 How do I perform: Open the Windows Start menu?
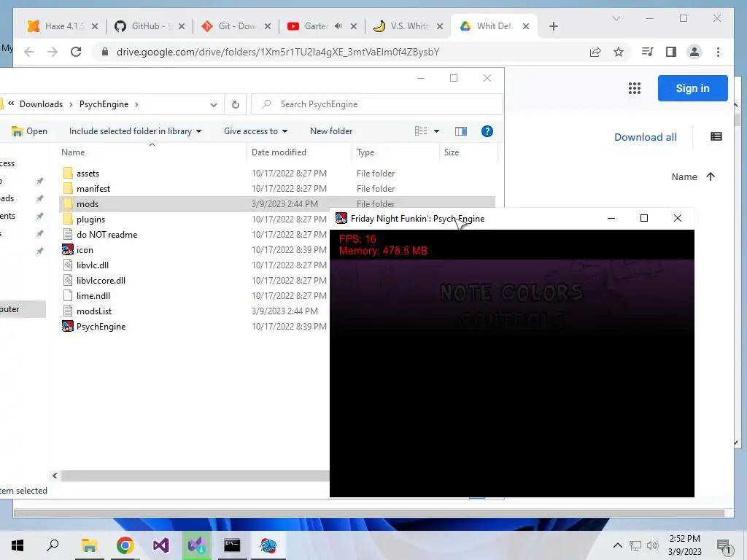coord(18,545)
